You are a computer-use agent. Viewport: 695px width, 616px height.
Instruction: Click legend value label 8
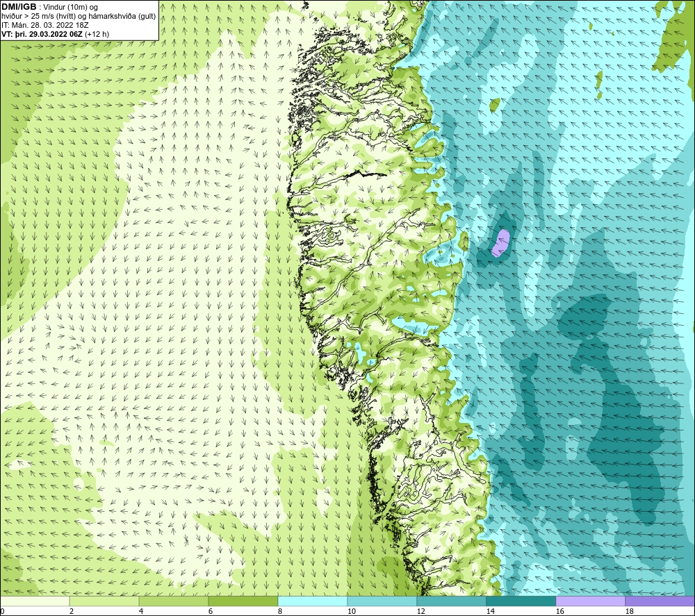point(279,612)
